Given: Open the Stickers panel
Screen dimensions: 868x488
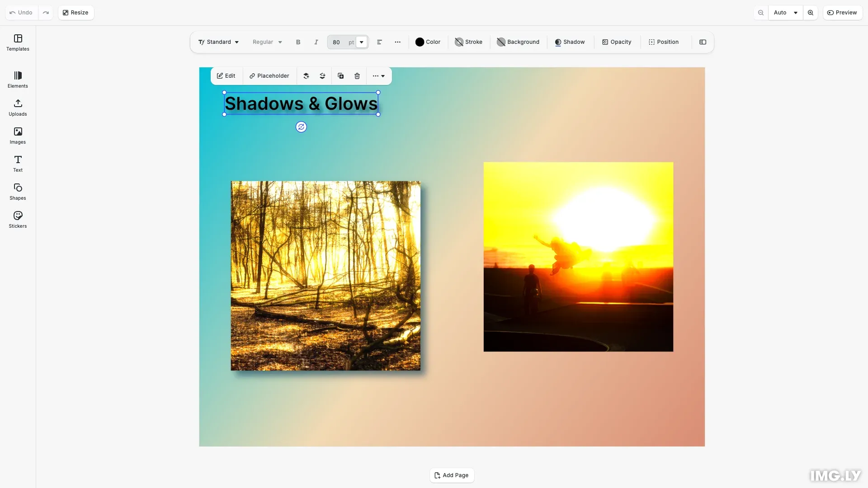Looking at the screenshot, I should point(18,220).
